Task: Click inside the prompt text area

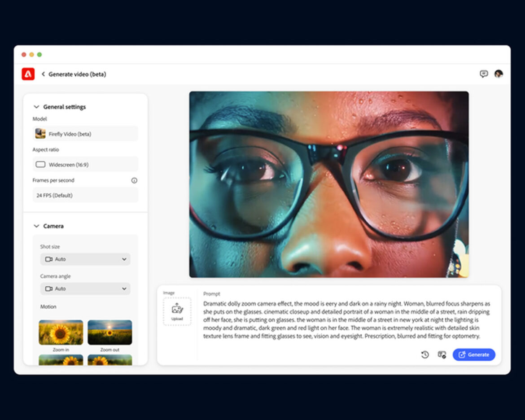Action: [346, 320]
